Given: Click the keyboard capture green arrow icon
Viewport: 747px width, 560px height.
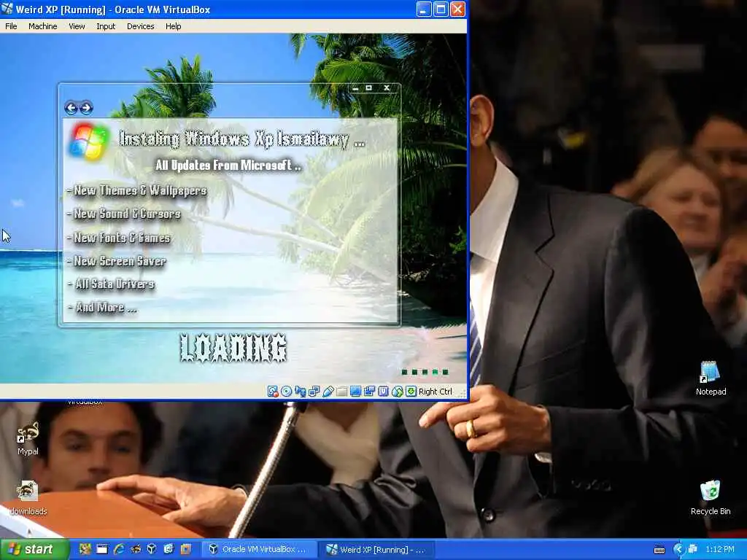Looking at the screenshot, I should [x=411, y=392].
